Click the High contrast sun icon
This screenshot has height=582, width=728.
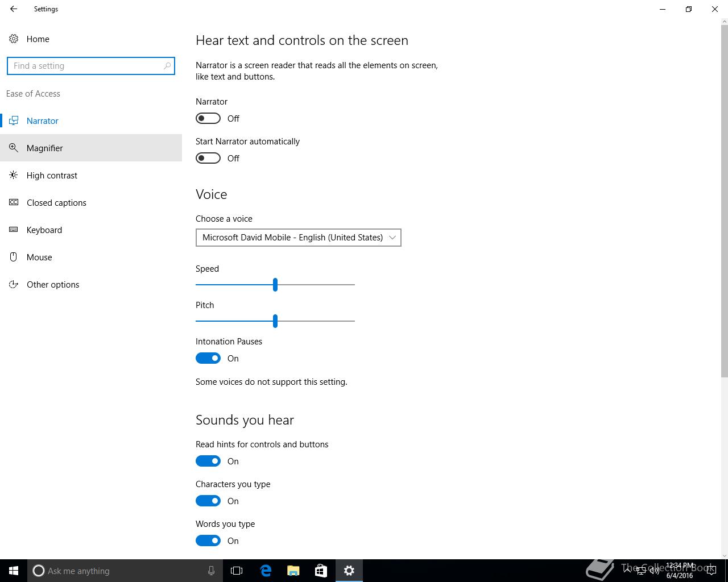(x=14, y=175)
